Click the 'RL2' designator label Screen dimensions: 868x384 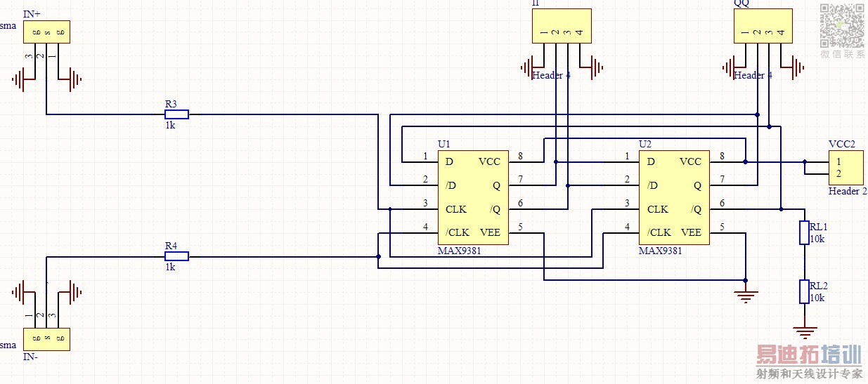(x=819, y=286)
